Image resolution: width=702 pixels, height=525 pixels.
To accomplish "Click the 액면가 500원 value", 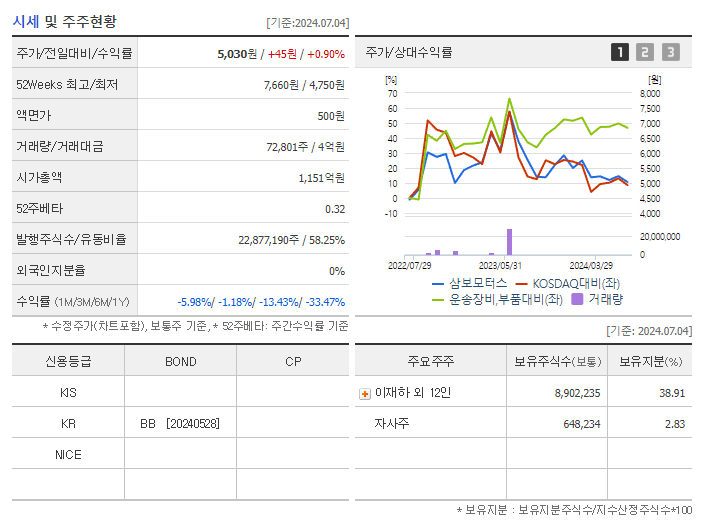I will point(331,116).
